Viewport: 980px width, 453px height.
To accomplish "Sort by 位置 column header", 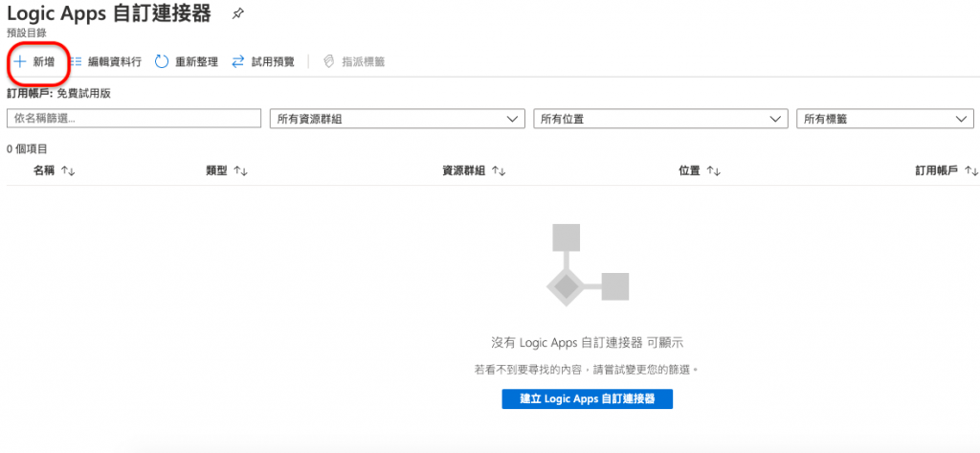I will (700, 170).
